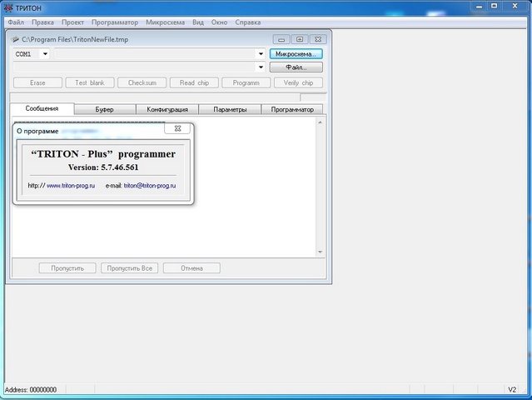Open the Программатор menu
Screen dimensions: 532x400
pyautogui.click(x=115, y=22)
